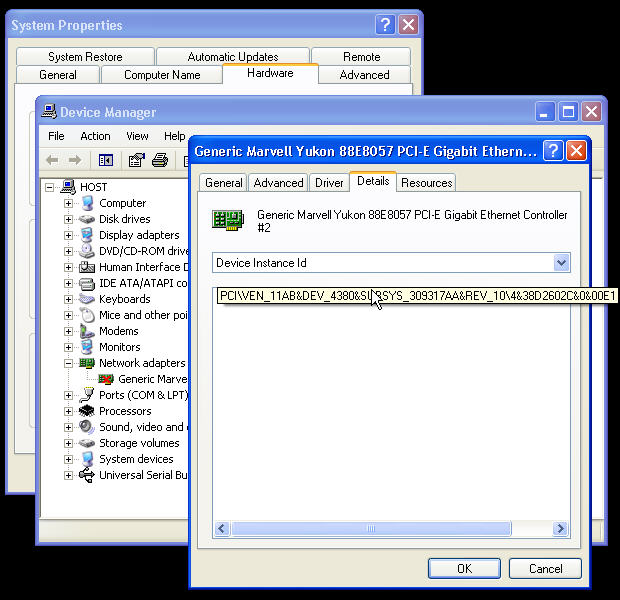
Task: Expand the Monitors node
Action: pyautogui.click(x=68, y=347)
